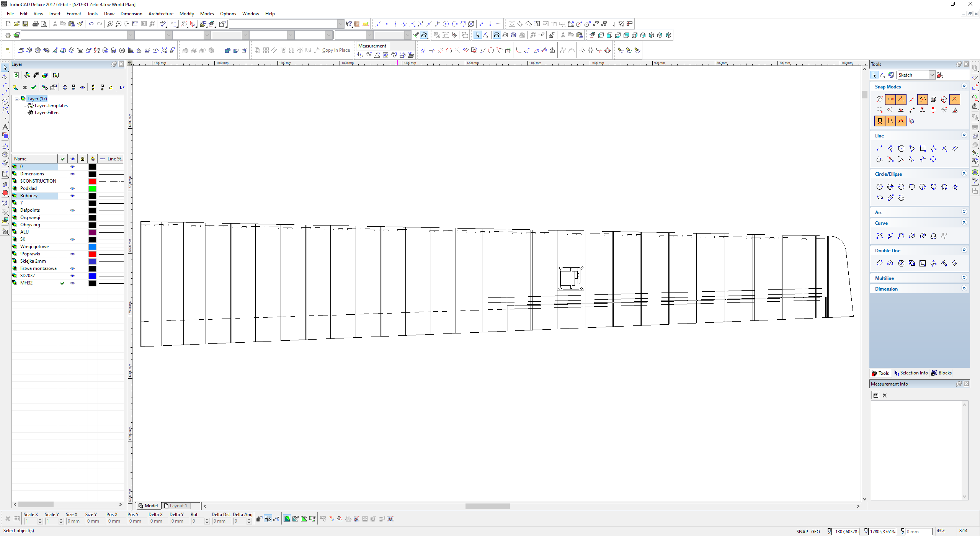Toggle the arc Center snap mode
This screenshot has width=980, height=536.
click(923, 100)
